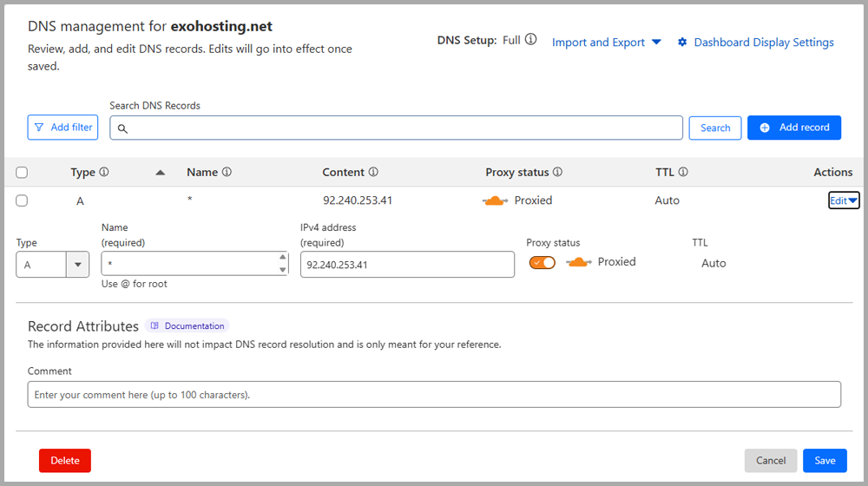Click the Documentation book icon

click(x=155, y=325)
